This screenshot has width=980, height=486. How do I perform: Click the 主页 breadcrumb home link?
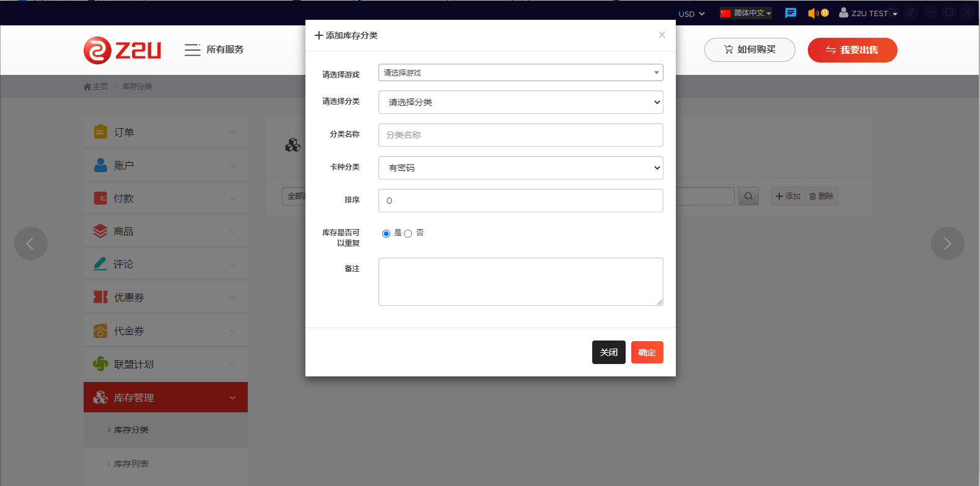pyautogui.click(x=95, y=87)
